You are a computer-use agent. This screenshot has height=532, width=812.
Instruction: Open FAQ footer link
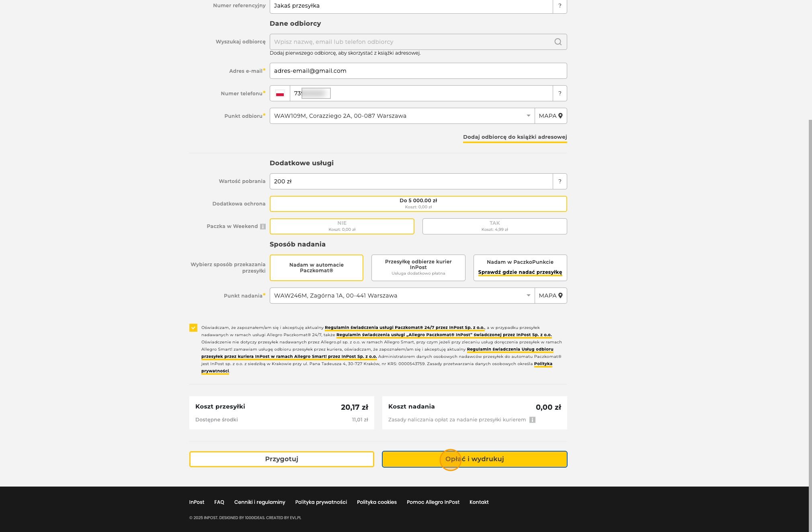(219, 502)
